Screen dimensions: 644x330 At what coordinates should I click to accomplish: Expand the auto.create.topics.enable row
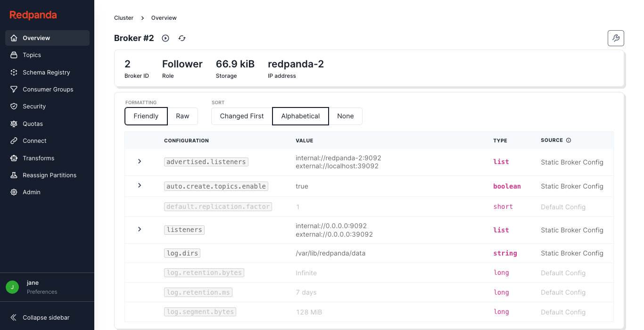140,185
